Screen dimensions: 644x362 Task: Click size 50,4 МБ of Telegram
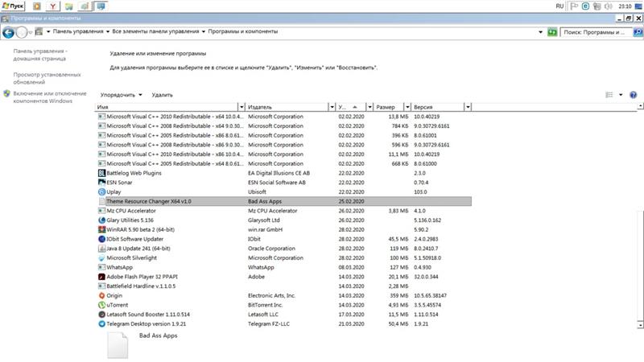398,324
